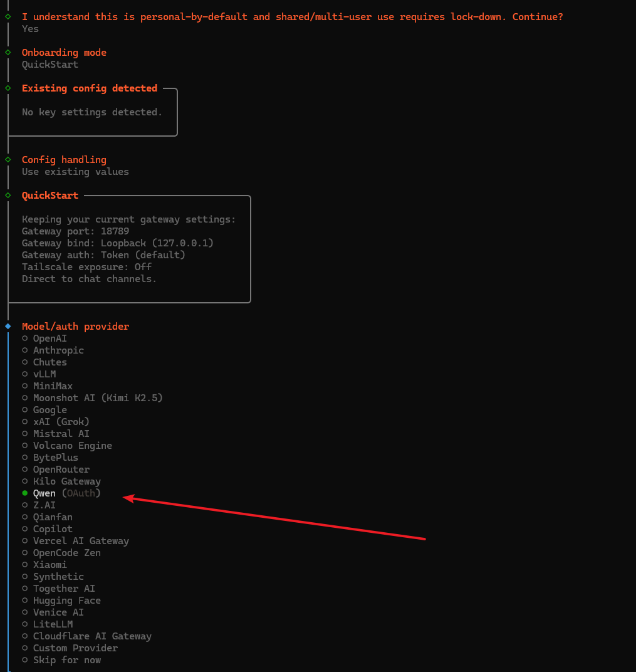Select the Qianfan provider option
Screen dimensions: 636x672
tap(48, 517)
